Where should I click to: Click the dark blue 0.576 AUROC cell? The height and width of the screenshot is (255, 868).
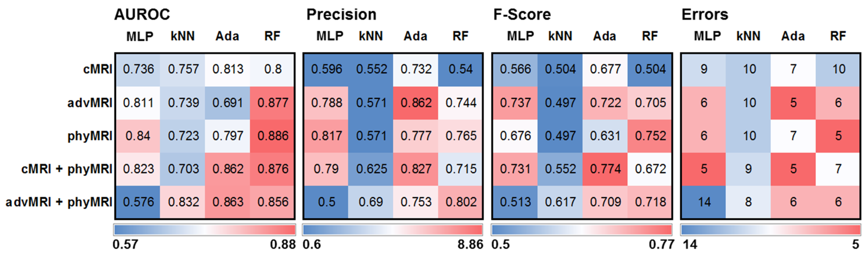pyautogui.click(x=138, y=202)
